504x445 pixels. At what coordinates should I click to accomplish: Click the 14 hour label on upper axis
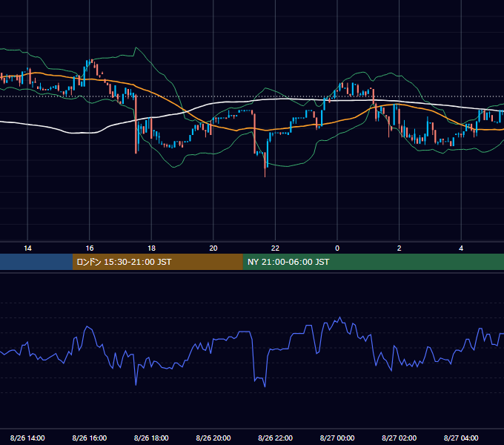[27, 248]
